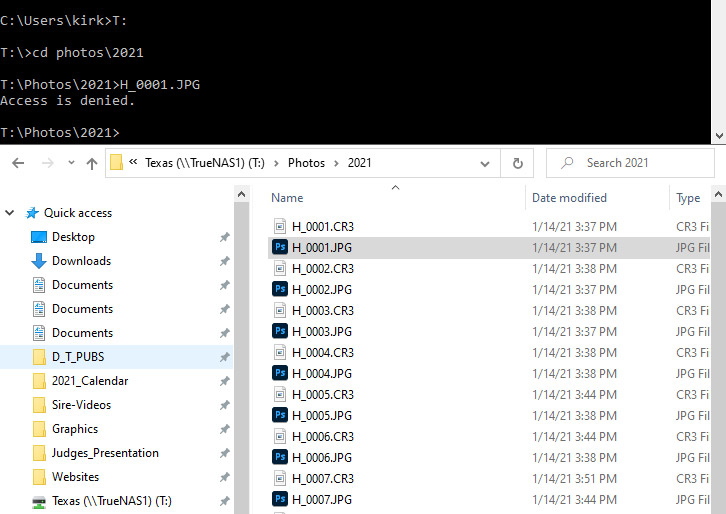Show hidden path segments via double chevron
Image resolution: width=726 pixels, height=514 pixels.
[133, 162]
